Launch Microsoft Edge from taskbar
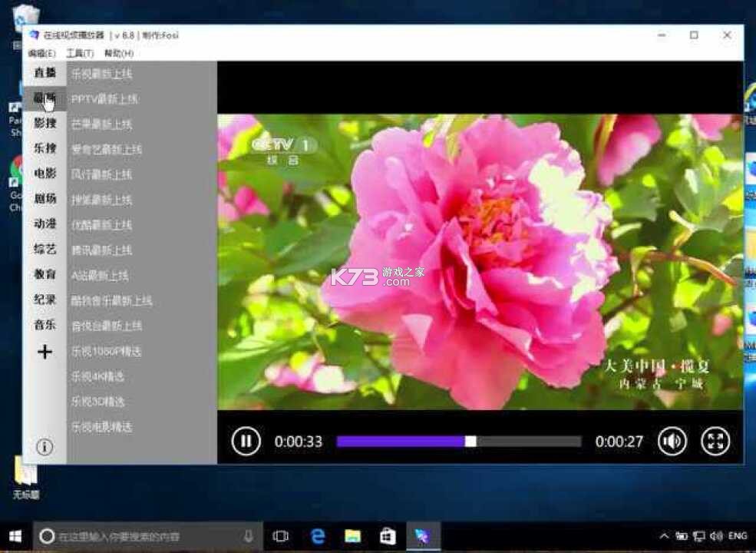The width and height of the screenshot is (756, 553). click(x=318, y=536)
